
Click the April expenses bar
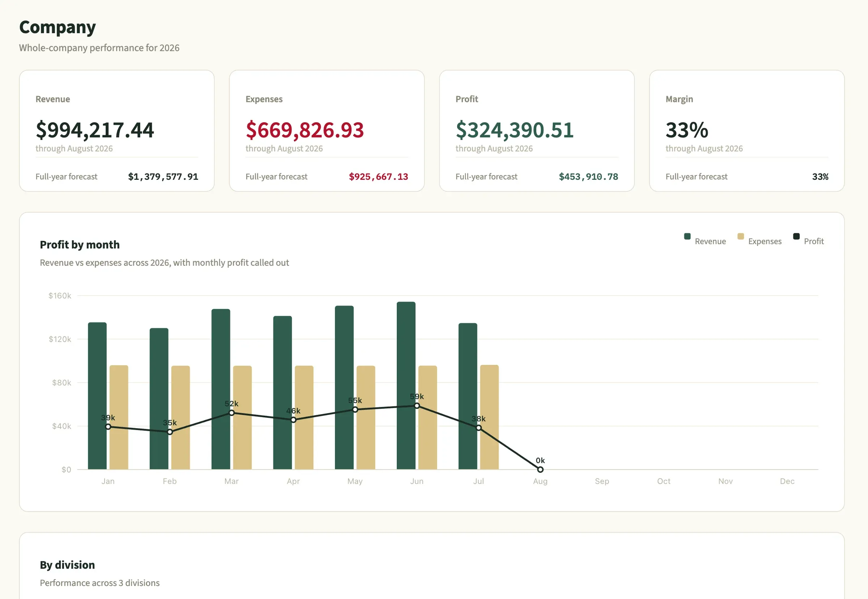304,417
